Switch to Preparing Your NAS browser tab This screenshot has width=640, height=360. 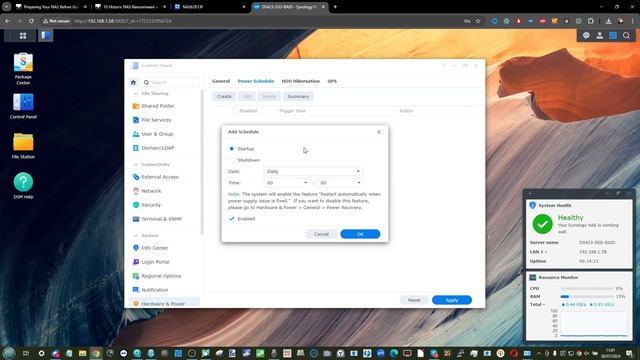pos(50,7)
